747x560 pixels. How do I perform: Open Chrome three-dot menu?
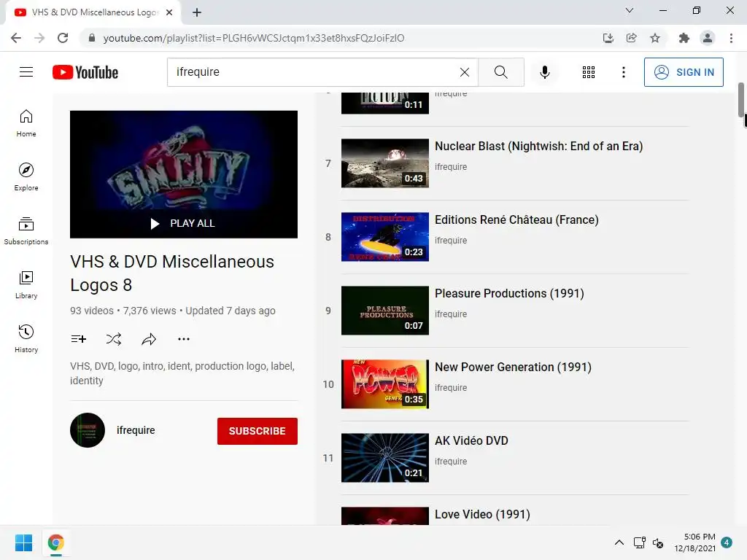pos(731,38)
